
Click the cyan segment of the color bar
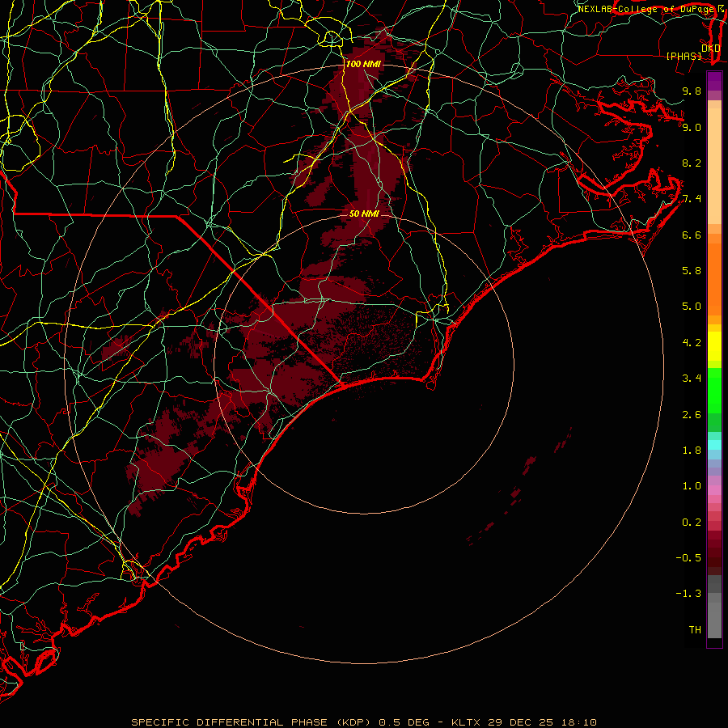point(714,445)
